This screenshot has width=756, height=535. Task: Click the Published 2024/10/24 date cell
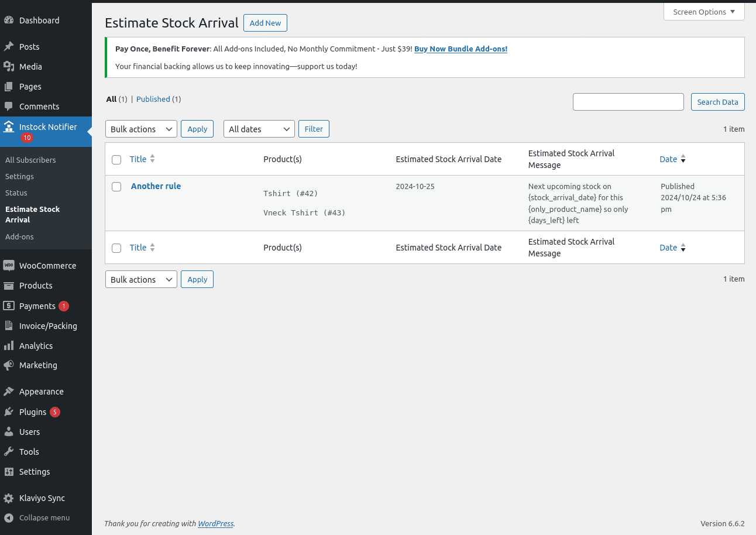point(693,198)
